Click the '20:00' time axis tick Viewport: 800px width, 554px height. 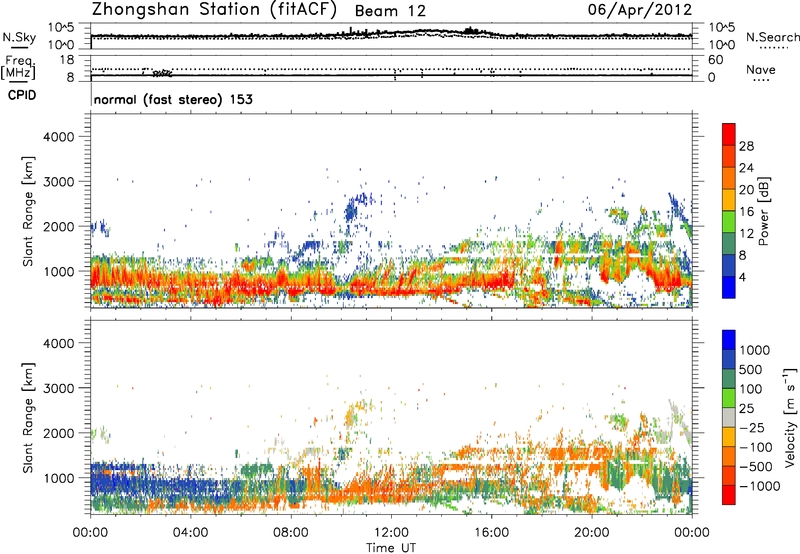[x=592, y=533]
